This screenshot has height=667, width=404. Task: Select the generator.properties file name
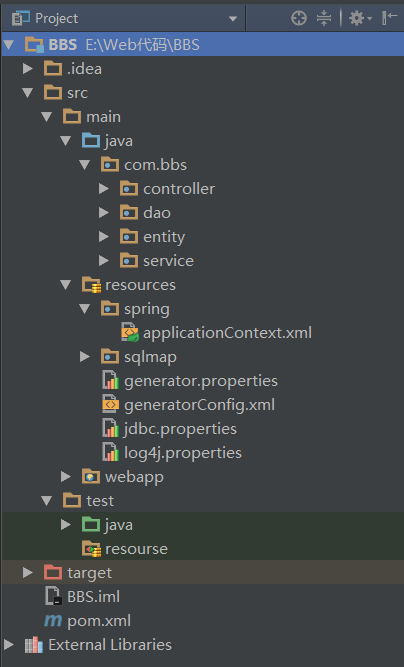[201, 381]
